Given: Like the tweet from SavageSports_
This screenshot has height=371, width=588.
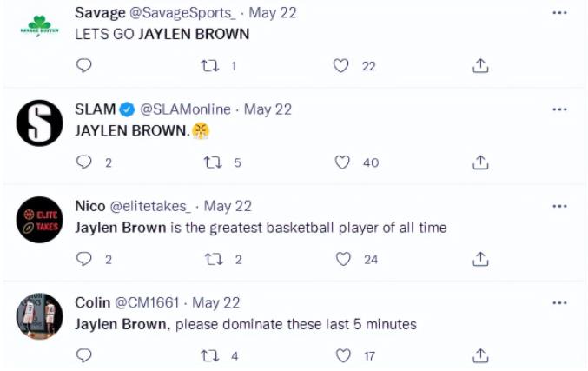Looking at the screenshot, I should coord(341,66).
